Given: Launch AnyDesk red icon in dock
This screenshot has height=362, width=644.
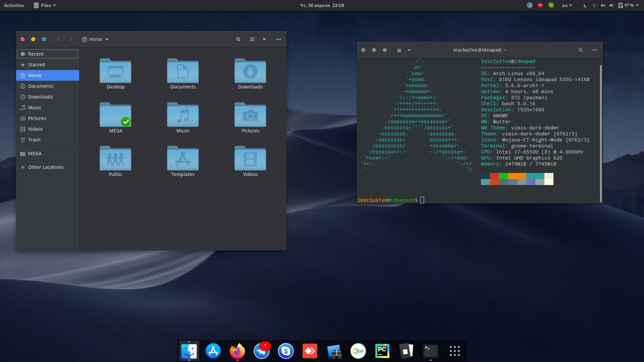Looking at the screenshot, I should point(310,350).
